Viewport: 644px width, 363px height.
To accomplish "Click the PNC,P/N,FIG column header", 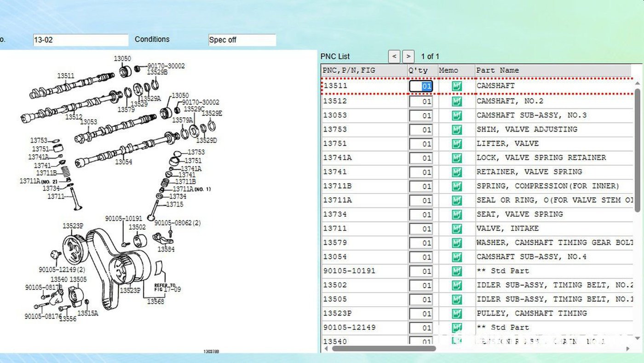I will (364, 70).
